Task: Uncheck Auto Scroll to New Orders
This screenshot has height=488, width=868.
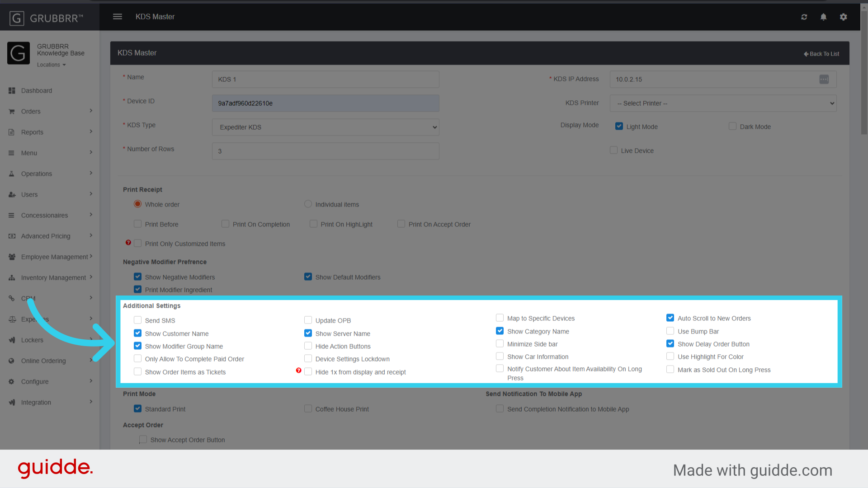Action: (x=670, y=318)
